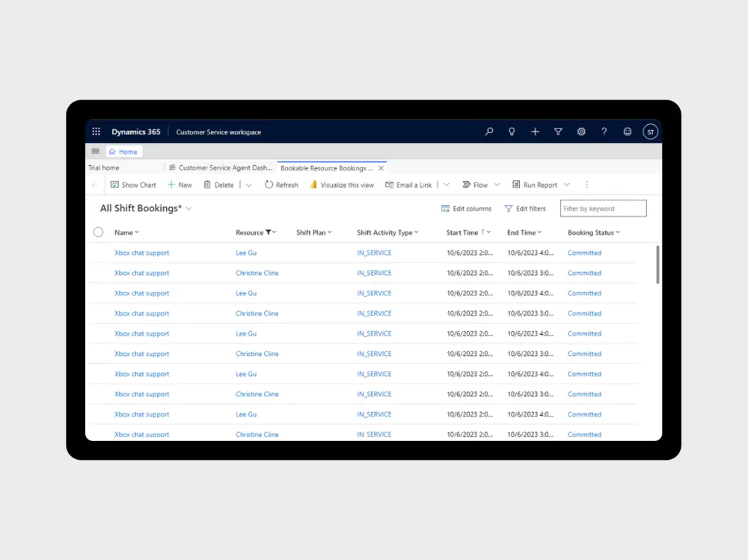Click the Flow command
Image resolution: width=748 pixels, height=560 pixels.
click(475, 185)
